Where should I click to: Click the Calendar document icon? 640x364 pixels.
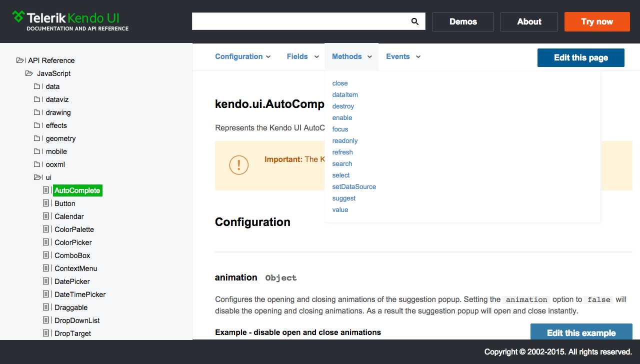[x=46, y=216]
